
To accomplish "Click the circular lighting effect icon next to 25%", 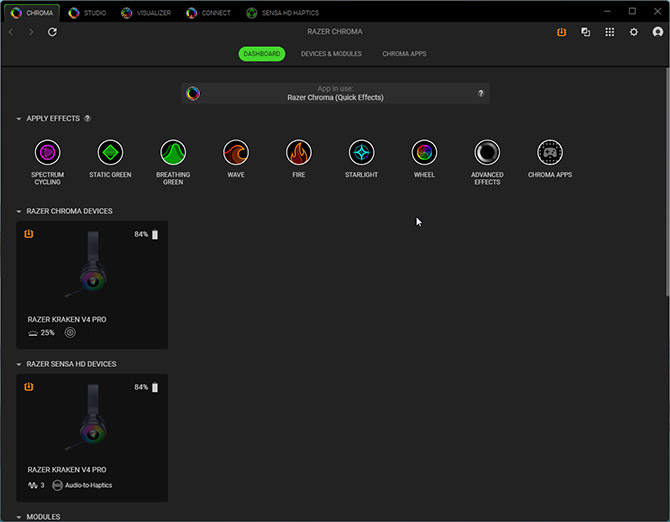I will (70, 333).
